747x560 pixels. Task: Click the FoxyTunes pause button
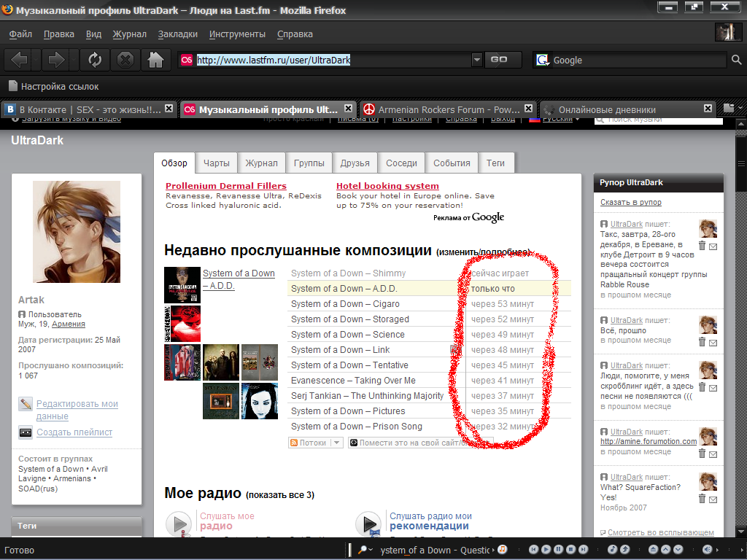[558, 550]
